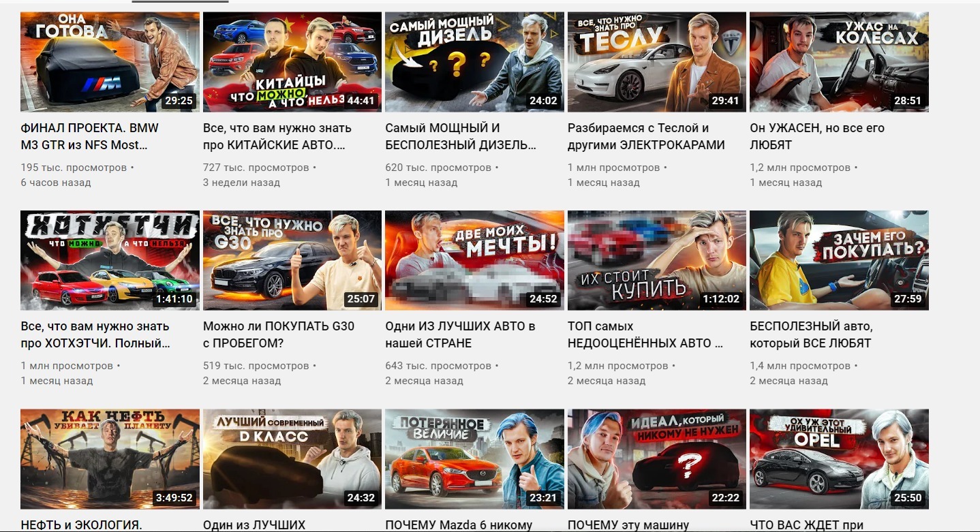Open title "Можно ли ПОКУПАТЬ G30 с ПРОБЕГОМ?"
The height and width of the screenshot is (532, 980).
click(279, 334)
